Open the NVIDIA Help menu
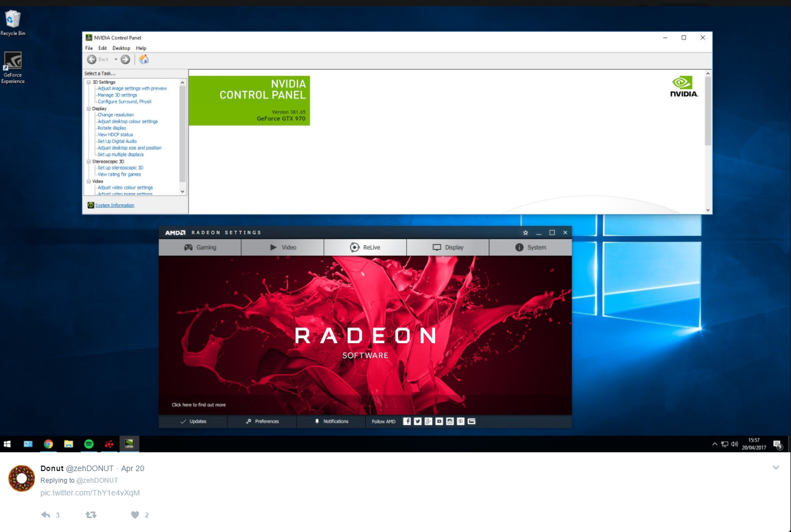This screenshot has height=532, width=791. [x=141, y=48]
